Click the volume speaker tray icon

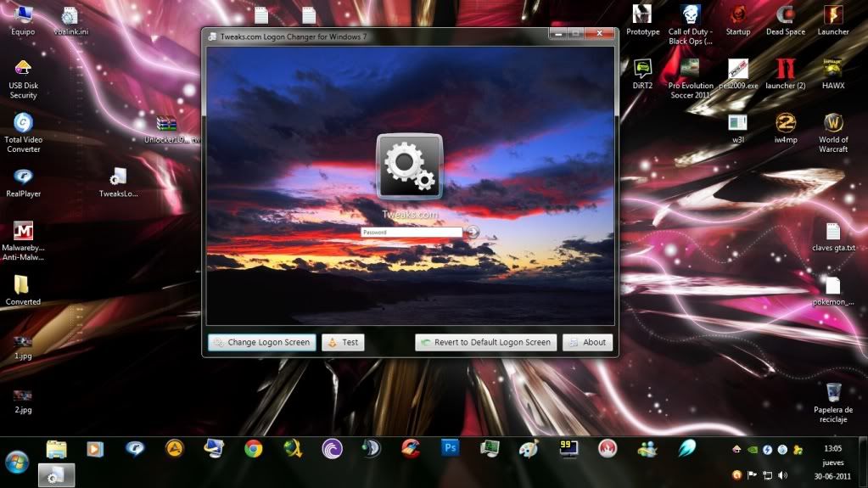[x=783, y=475]
